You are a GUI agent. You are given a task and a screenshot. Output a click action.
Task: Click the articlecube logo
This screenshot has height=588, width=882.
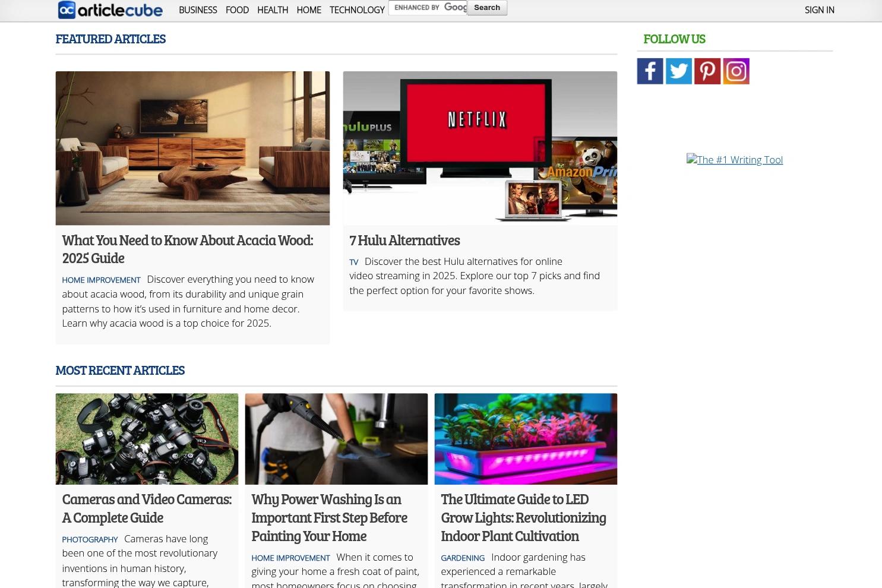pos(110,10)
